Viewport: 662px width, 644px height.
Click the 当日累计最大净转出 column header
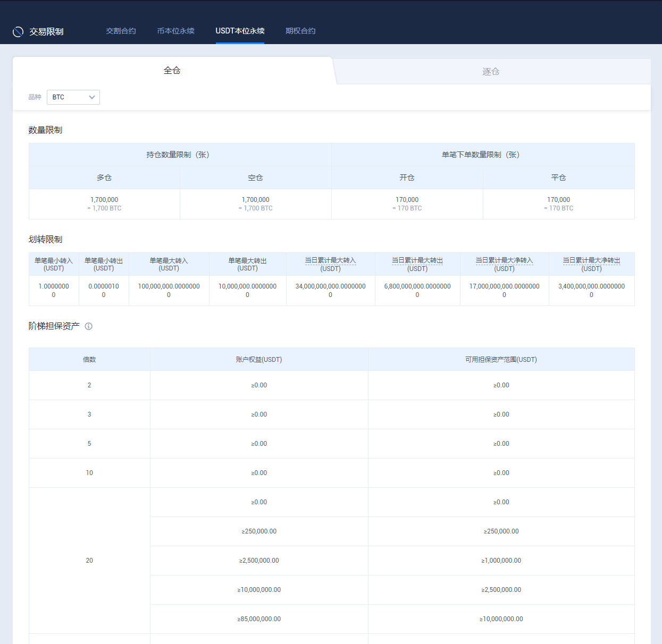tap(591, 260)
